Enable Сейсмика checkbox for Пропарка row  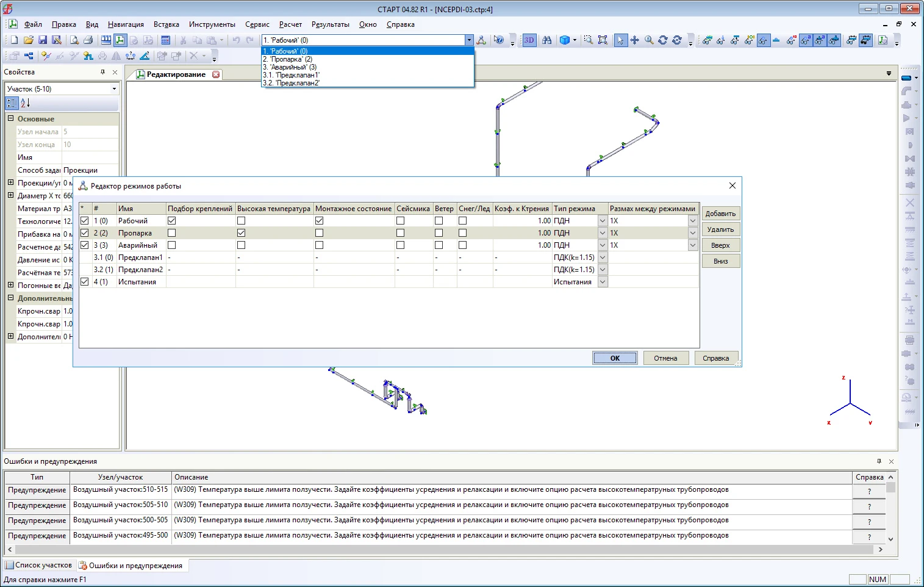point(400,233)
